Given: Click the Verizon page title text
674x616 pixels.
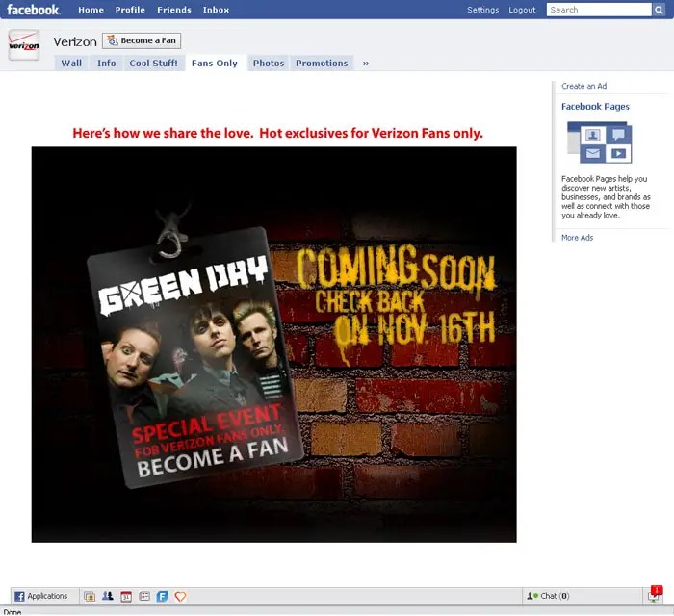Looking at the screenshot, I should pos(75,42).
